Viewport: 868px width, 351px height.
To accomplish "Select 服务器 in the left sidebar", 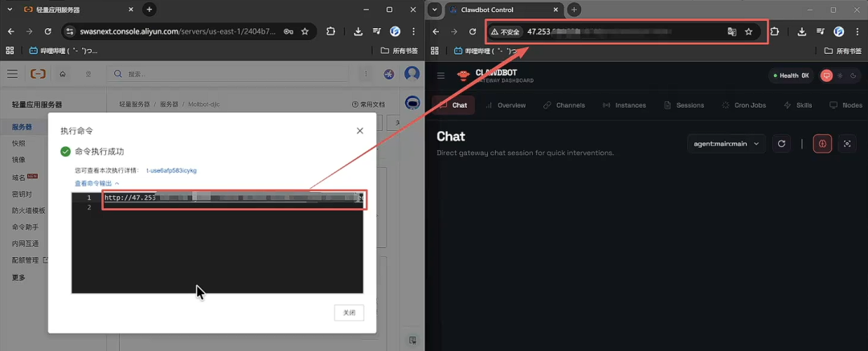I will point(23,127).
